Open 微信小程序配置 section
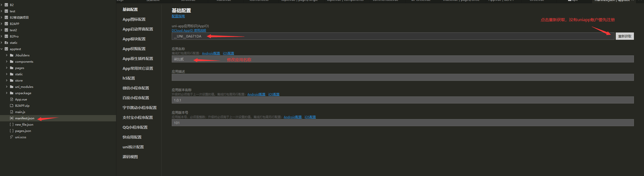The height and width of the screenshot is (176, 644). click(136, 88)
